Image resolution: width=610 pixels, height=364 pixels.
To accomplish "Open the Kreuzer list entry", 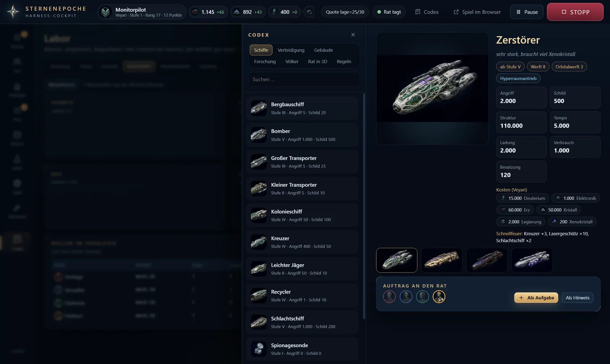I will click(x=303, y=242).
